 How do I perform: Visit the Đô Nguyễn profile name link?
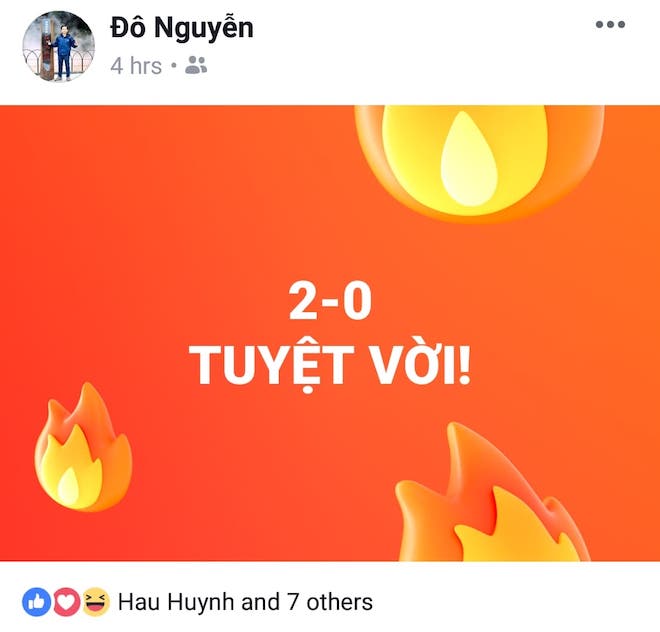point(182,29)
